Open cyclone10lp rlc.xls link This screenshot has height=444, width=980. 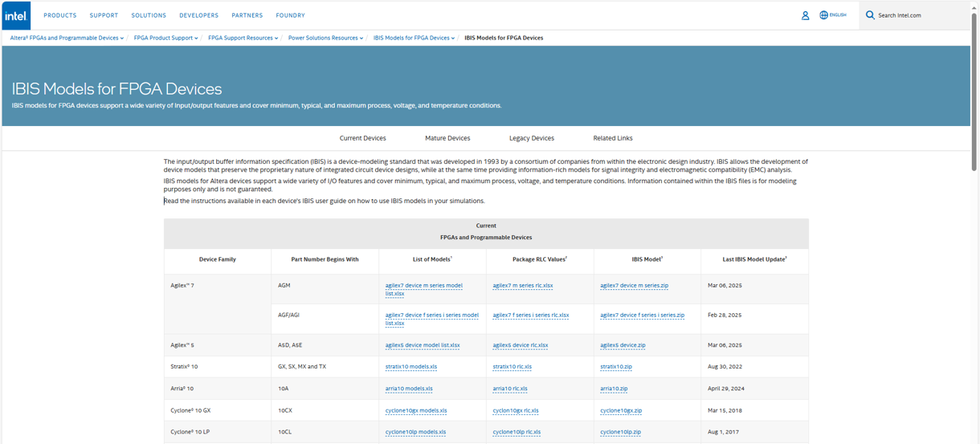click(517, 432)
